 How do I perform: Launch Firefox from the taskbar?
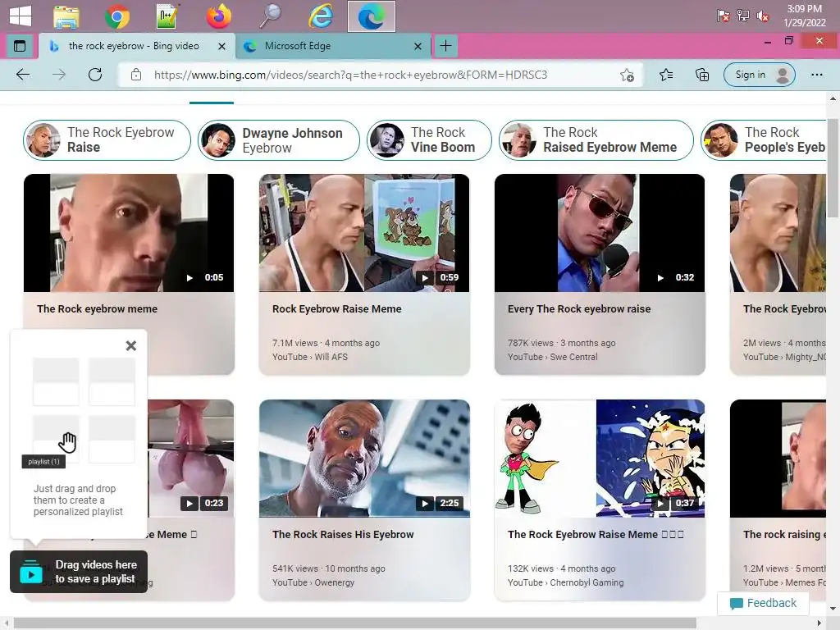click(x=218, y=16)
